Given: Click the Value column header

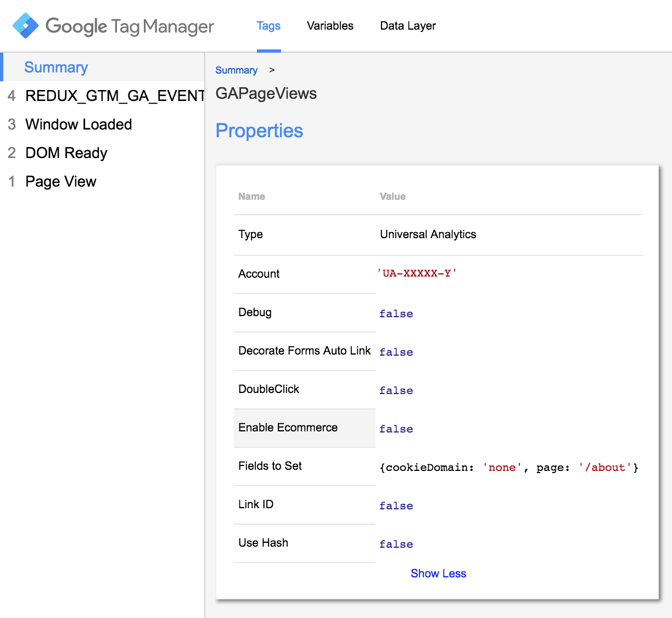Looking at the screenshot, I should (393, 196).
